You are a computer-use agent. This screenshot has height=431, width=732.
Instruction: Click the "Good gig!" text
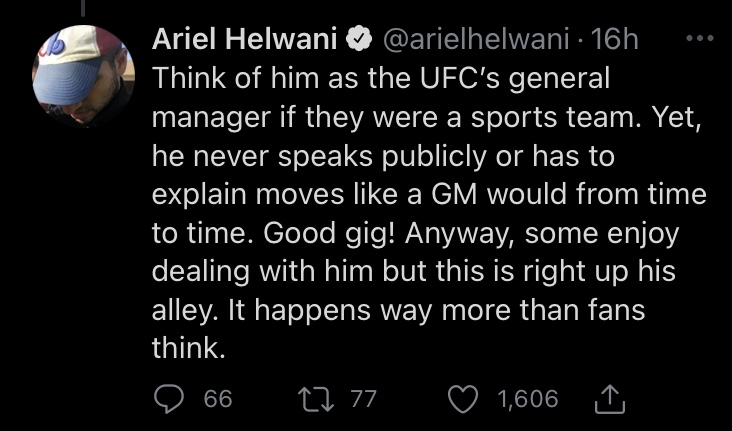(x=329, y=233)
